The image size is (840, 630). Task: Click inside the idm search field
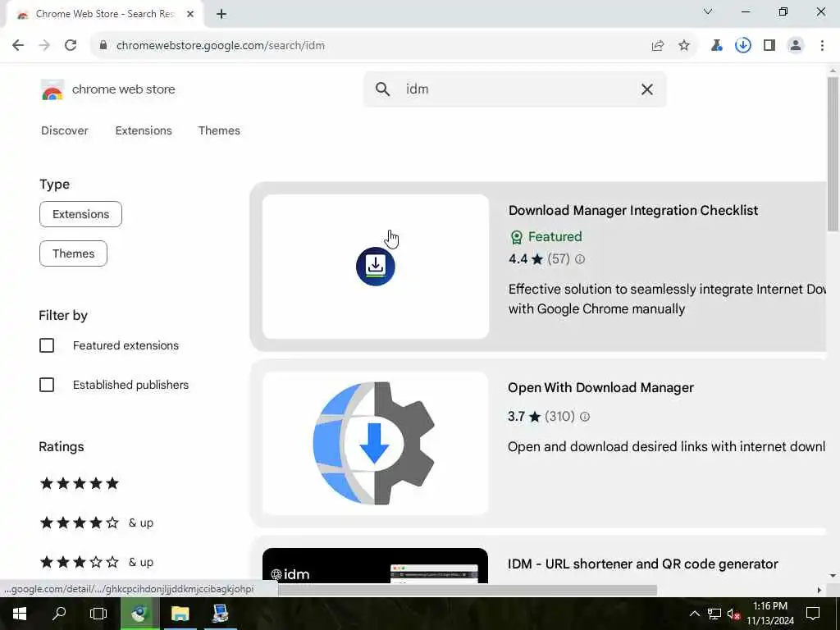coord(514,89)
